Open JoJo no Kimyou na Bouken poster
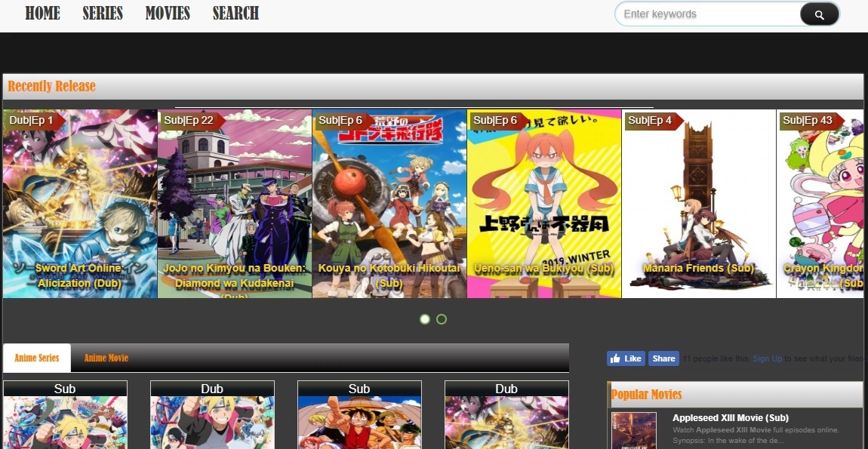The image size is (868, 449). [x=235, y=204]
